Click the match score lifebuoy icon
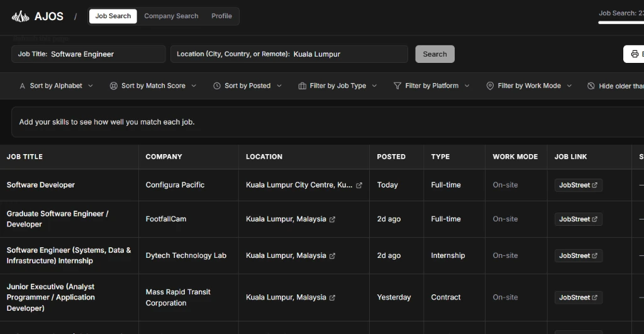This screenshot has width=644, height=334. tap(114, 86)
